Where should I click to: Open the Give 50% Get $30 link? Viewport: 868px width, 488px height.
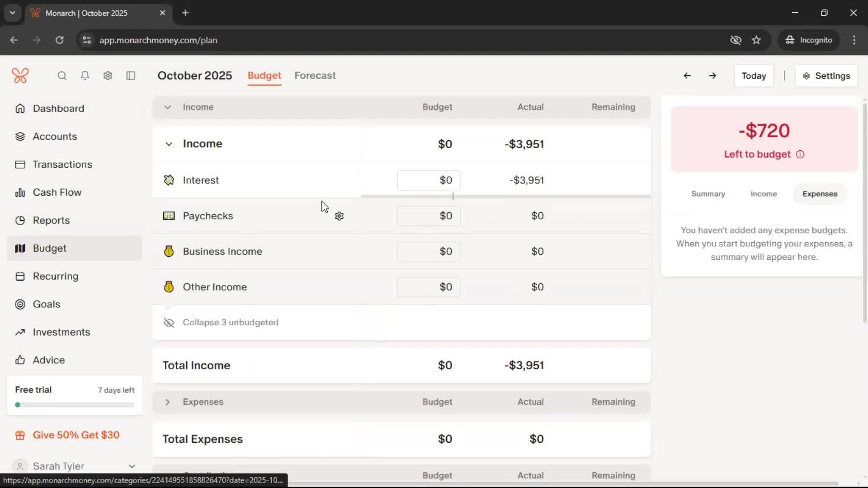76,435
